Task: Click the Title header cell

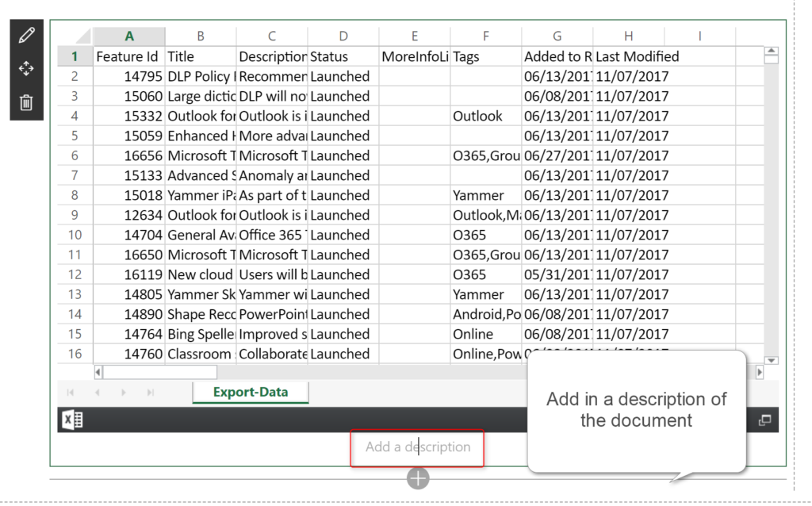Action: (x=201, y=56)
